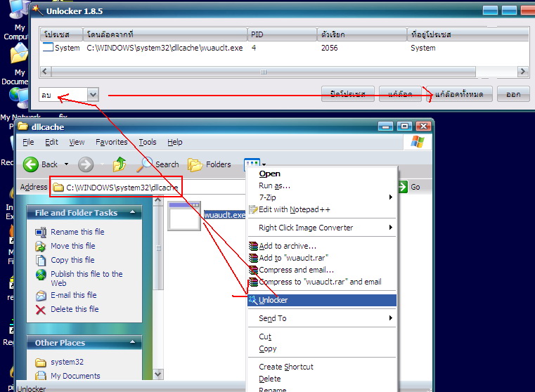Open My Documents in Other Places
Viewport: 535px width, 392px height.
tap(75, 376)
